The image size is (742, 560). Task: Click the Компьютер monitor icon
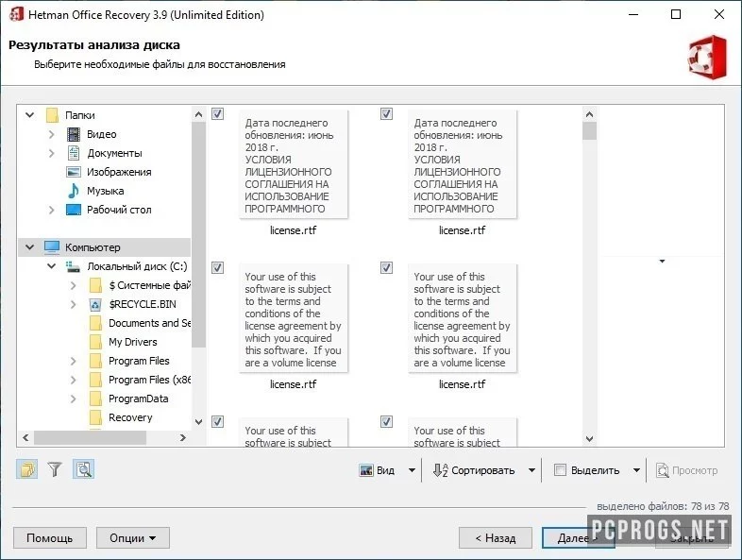tap(52, 247)
